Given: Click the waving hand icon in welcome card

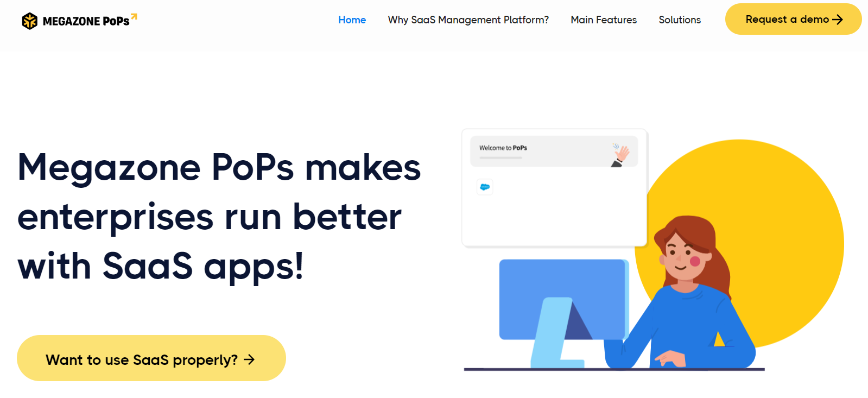Looking at the screenshot, I should pyautogui.click(x=620, y=155).
